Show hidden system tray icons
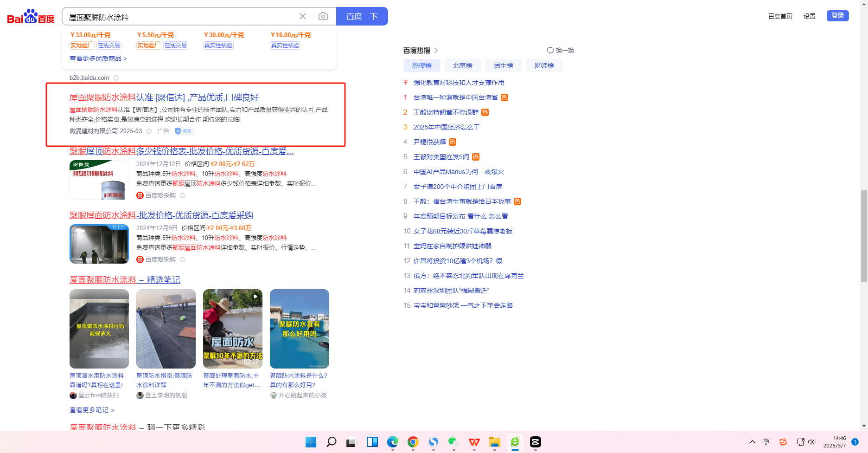This screenshot has height=453, width=868. (752, 442)
